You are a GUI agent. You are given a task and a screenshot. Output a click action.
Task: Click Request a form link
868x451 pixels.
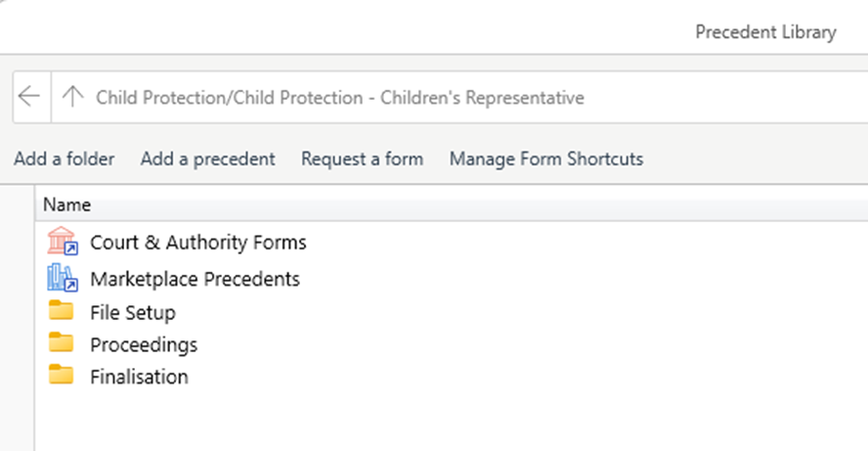(x=362, y=158)
